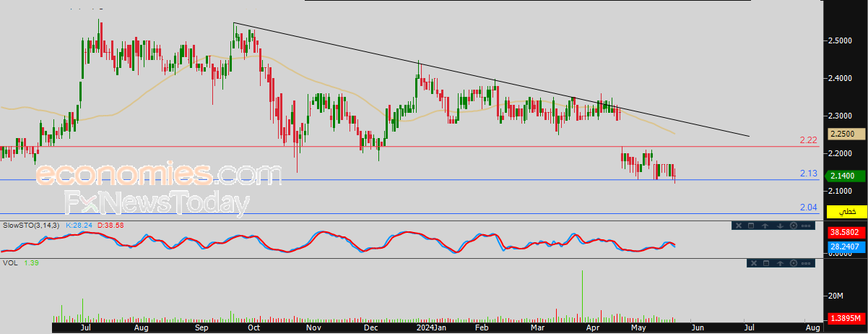Click the Dec time axis label
The height and width of the screenshot is (334, 868).
point(371,327)
